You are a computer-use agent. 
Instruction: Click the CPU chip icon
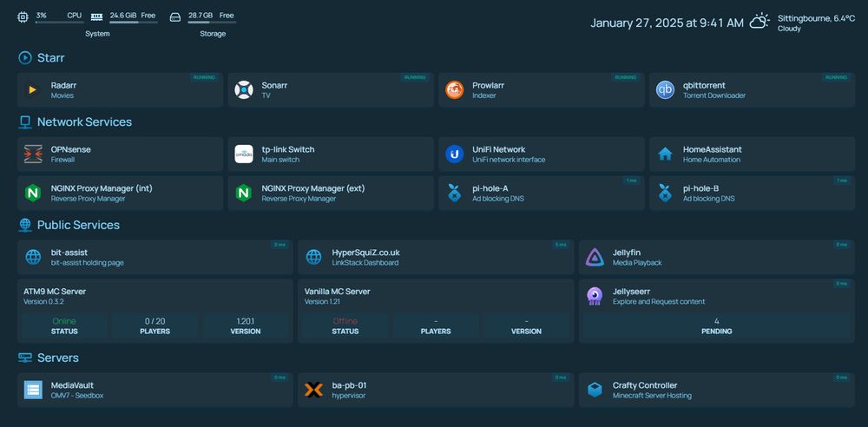coord(23,17)
